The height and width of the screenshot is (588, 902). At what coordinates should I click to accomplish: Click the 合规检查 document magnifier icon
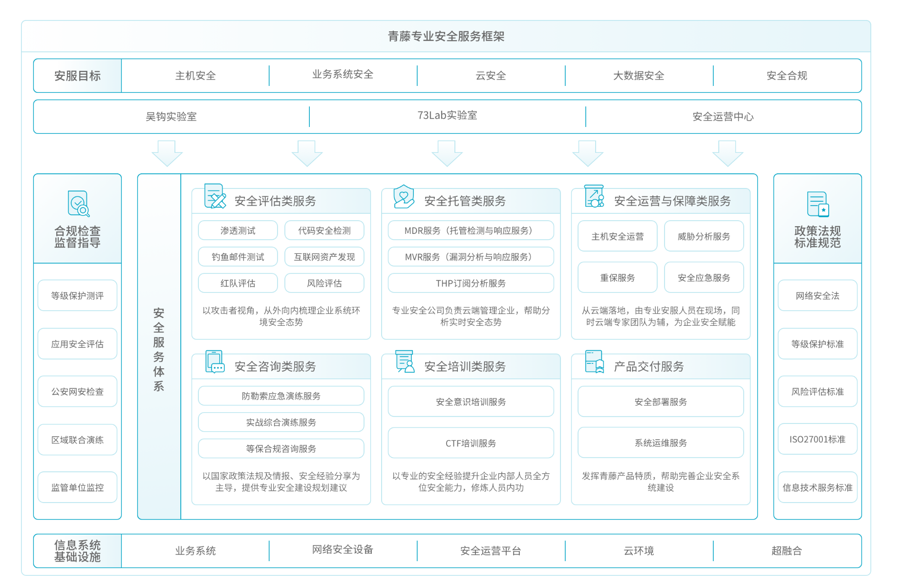(79, 204)
